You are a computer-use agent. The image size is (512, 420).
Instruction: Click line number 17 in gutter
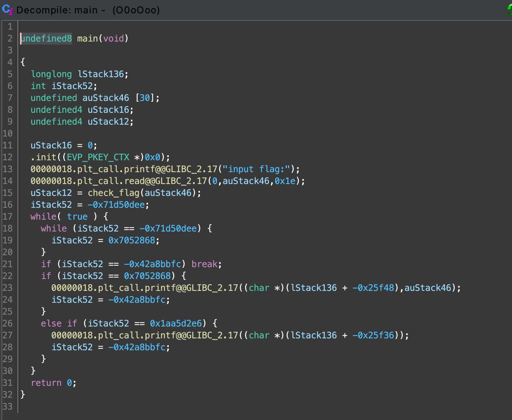point(7,217)
